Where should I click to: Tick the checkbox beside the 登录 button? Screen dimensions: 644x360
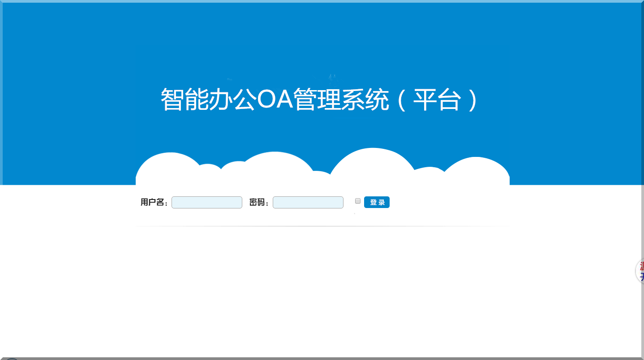(358, 201)
